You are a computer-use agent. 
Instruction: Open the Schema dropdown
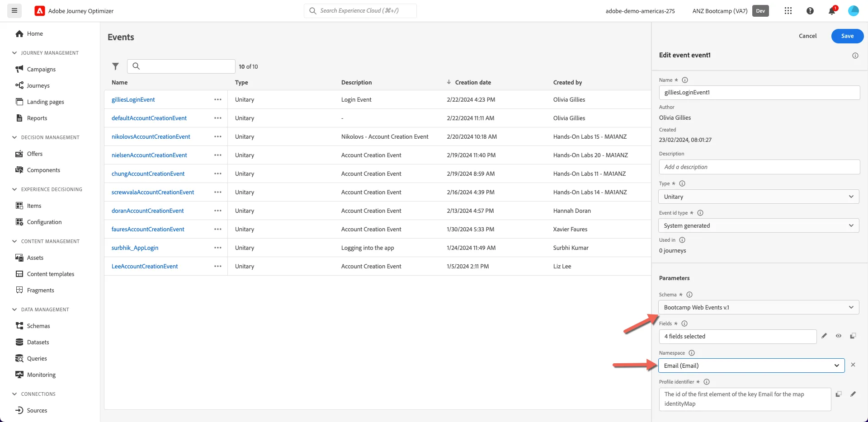[759, 307]
